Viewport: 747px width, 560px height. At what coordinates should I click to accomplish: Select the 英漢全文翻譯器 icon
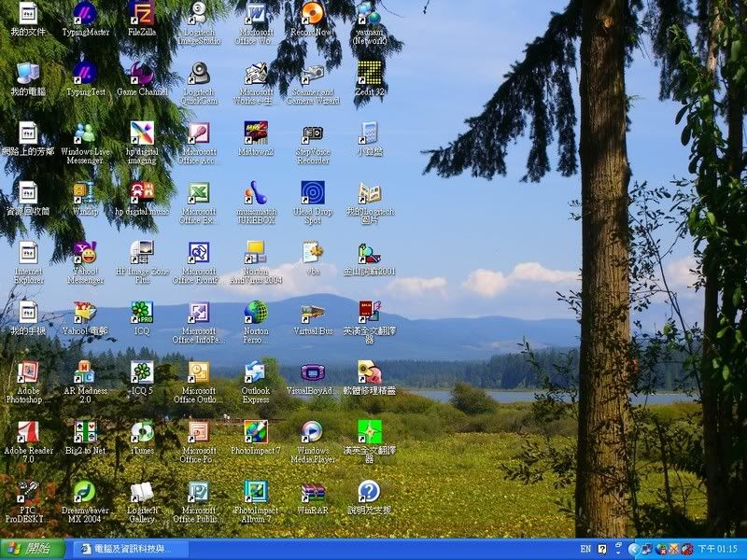click(x=370, y=312)
